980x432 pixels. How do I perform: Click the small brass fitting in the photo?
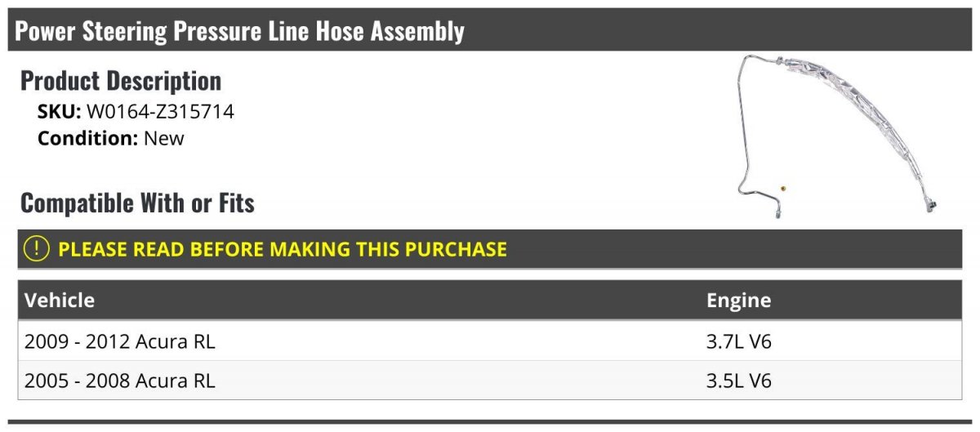[783, 189]
